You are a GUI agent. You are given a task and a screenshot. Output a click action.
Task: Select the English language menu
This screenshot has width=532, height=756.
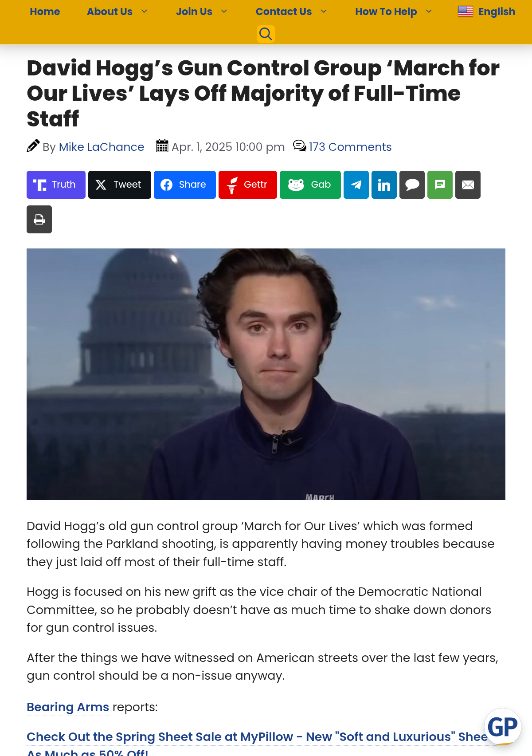tap(486, 12)
